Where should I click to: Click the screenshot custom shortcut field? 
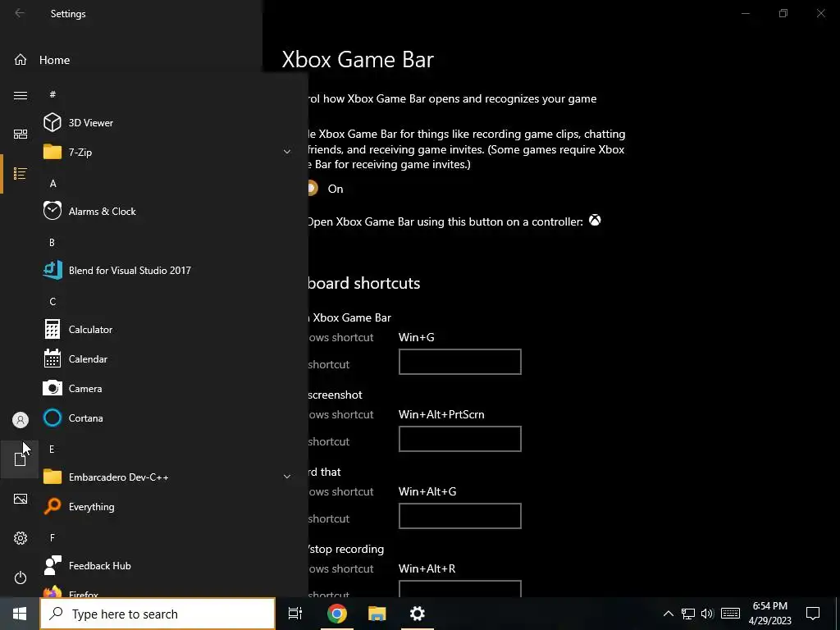point(459,439)
